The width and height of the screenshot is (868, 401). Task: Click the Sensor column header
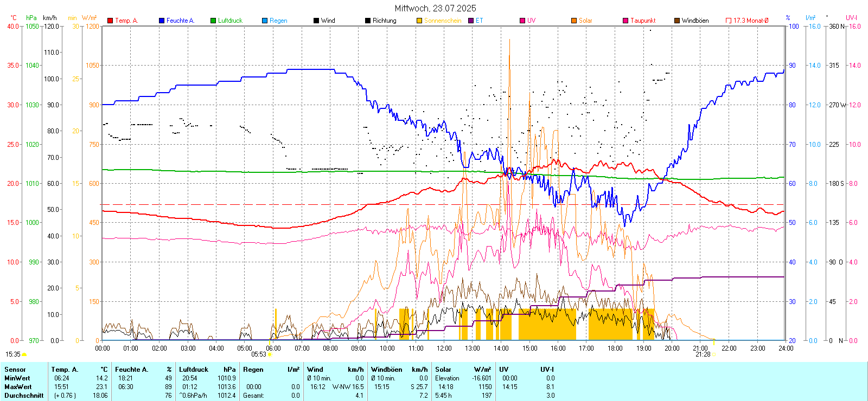tap(15, 370)
